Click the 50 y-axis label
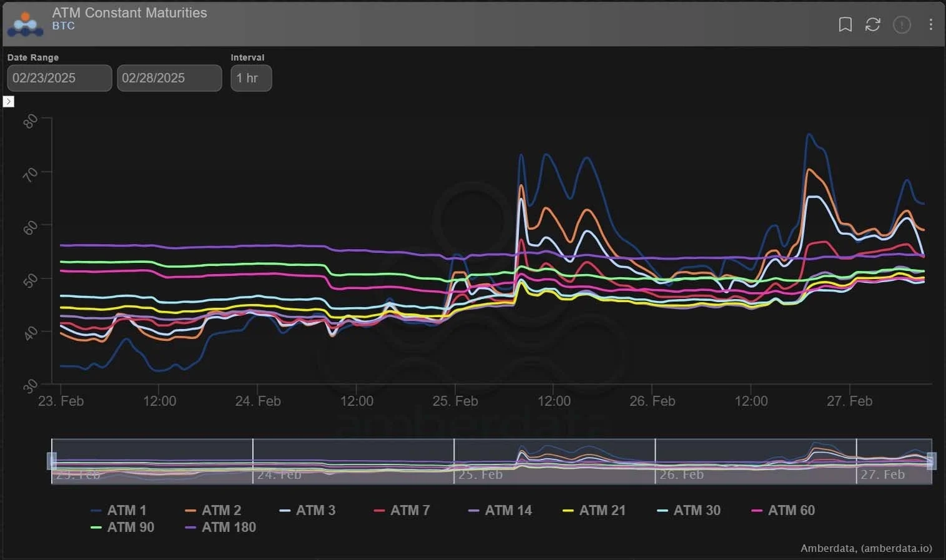Screen dimensions: 946x560 [30, 280]
